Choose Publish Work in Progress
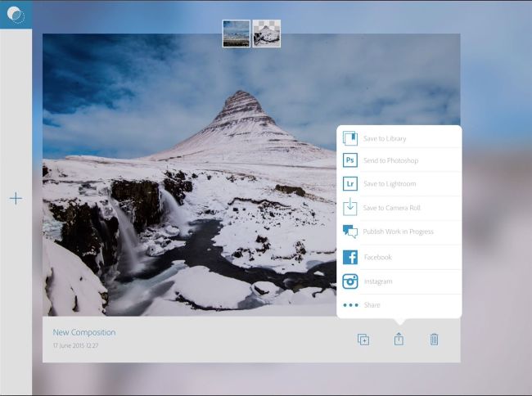 [x=398, y=232]
